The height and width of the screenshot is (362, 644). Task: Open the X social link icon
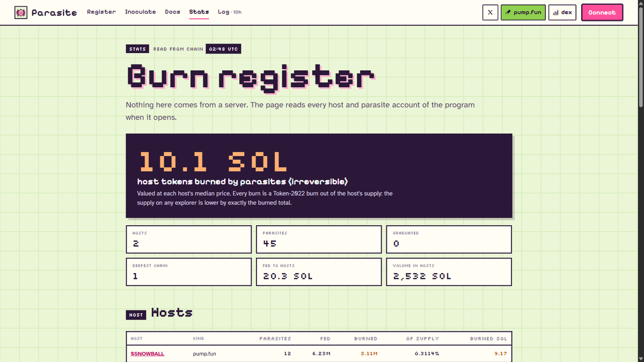tap(490, 12)
